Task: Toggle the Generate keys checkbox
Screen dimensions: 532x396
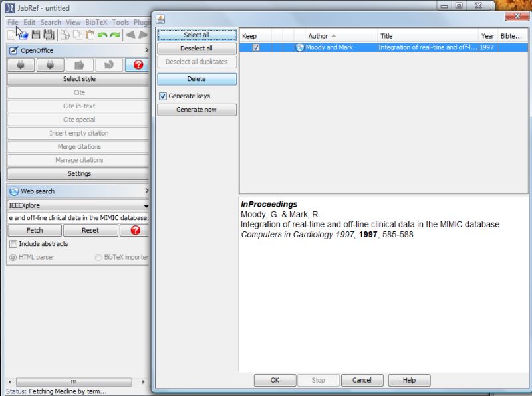Action: [x=163, y=96]
